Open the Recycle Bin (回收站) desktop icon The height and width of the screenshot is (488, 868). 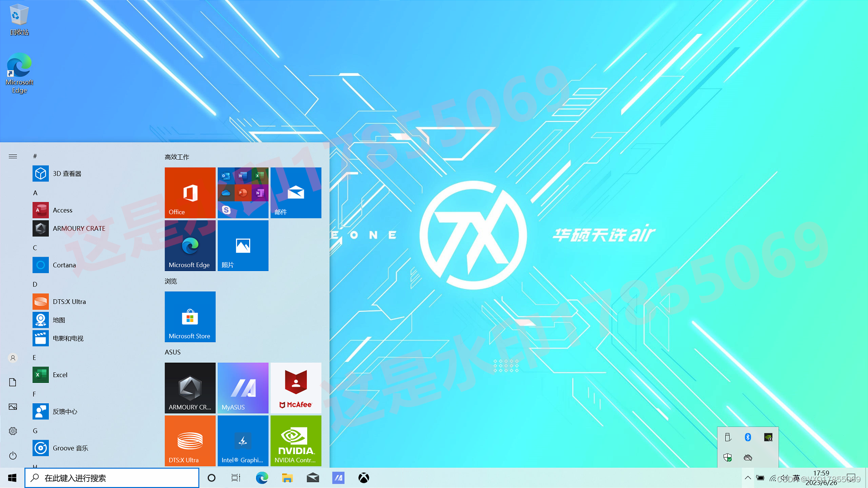click(19, 19)
